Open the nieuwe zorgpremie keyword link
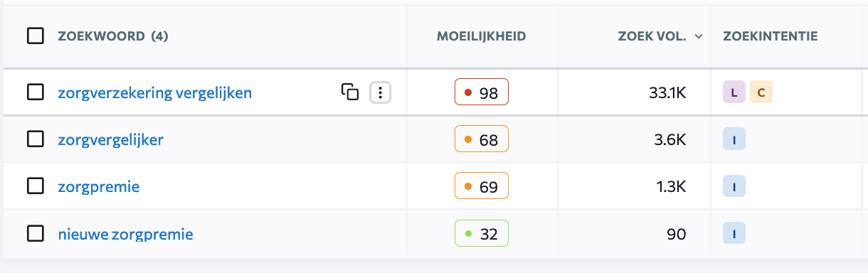This screenshot has height=273, width=868. 125,234
